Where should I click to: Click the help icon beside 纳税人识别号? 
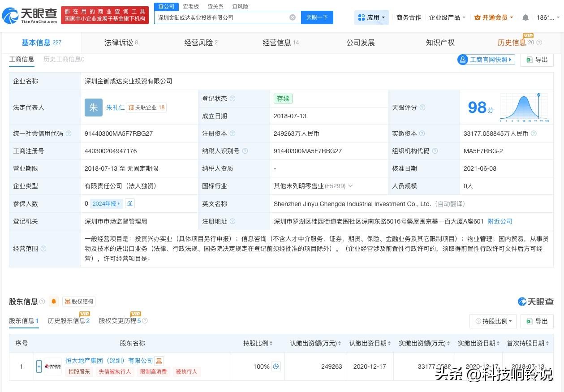(x=245, y=151)
